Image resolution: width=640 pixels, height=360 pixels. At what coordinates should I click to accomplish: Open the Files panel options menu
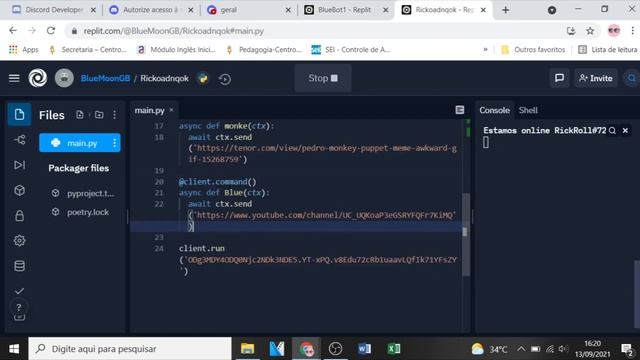(114, 115)
